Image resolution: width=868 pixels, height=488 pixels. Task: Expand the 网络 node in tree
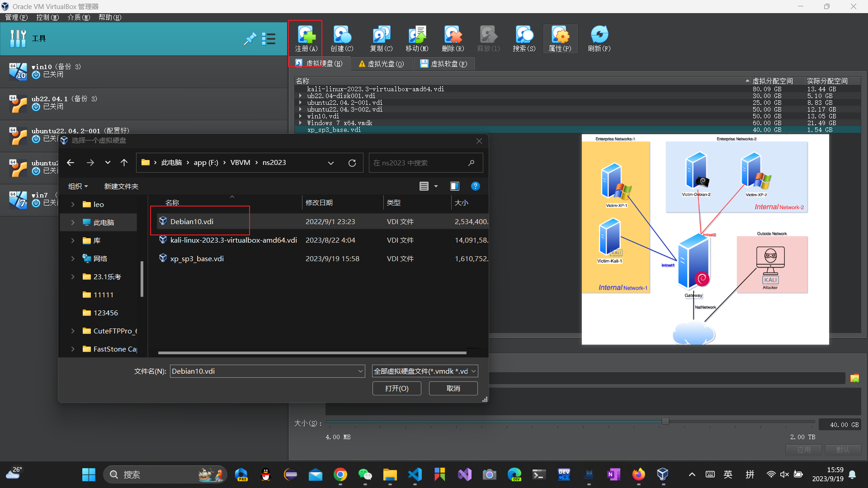73,258
